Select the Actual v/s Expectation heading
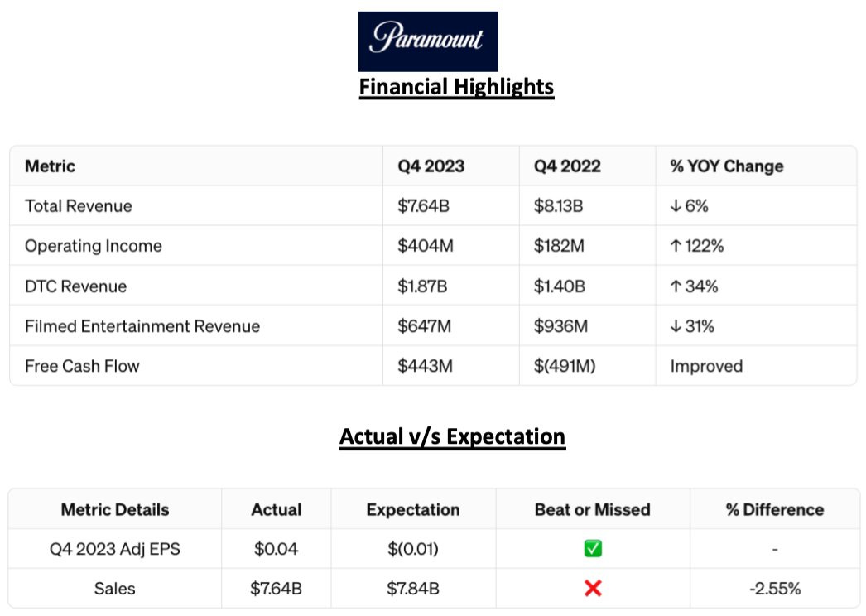The height and width of the screenshot is (616, 866). click(x=452, y=436)
